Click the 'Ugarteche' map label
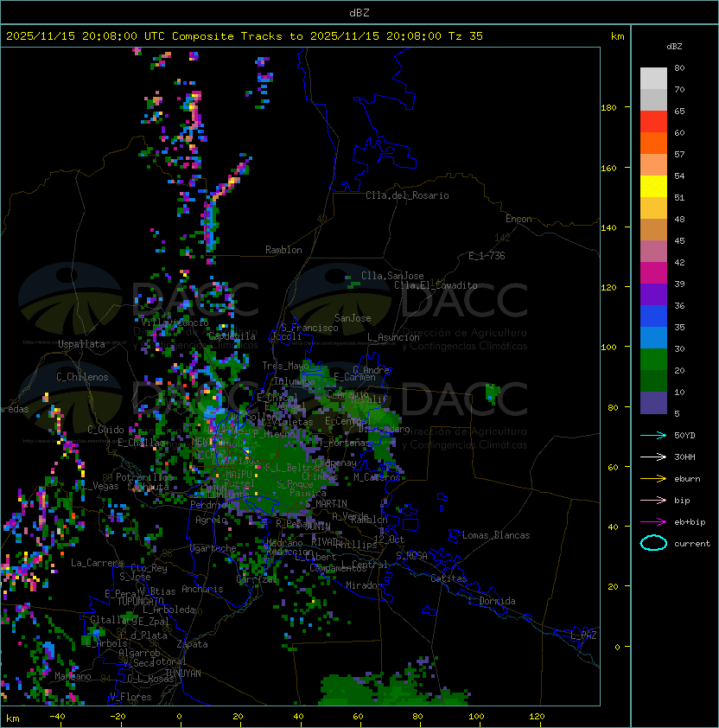 [213, 548]
